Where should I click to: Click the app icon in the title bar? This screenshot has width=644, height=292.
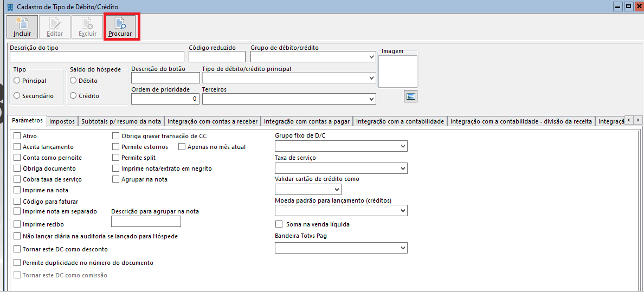(x=10, y=7)
